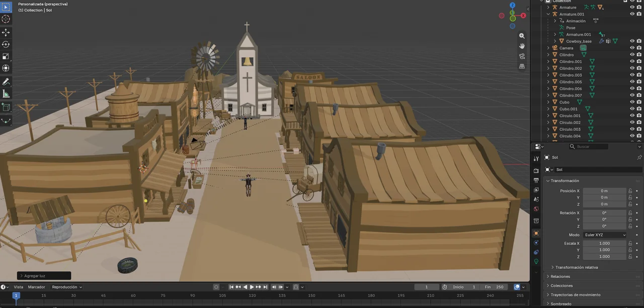Expand the Armature outliner item

[x=548, y=8]
